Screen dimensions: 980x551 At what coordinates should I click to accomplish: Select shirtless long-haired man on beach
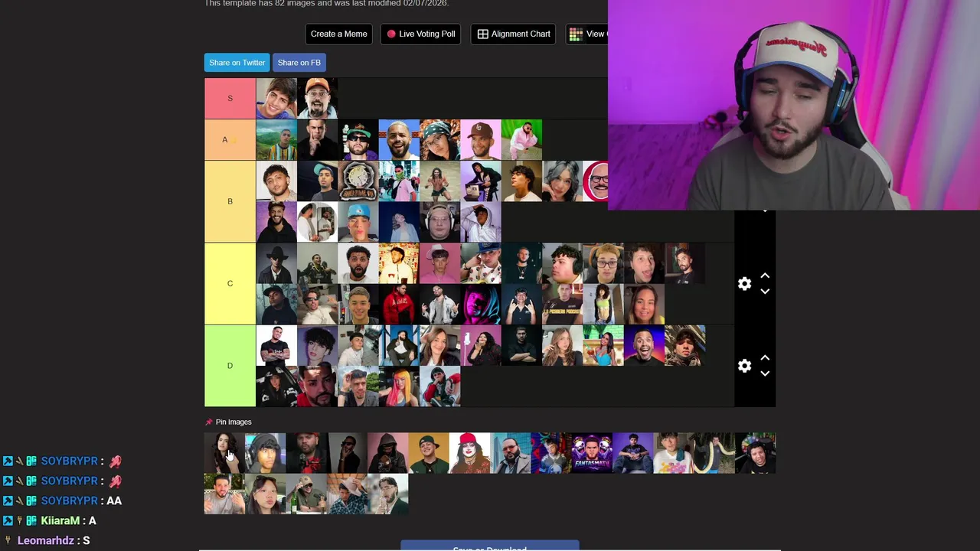click(439, 181)
